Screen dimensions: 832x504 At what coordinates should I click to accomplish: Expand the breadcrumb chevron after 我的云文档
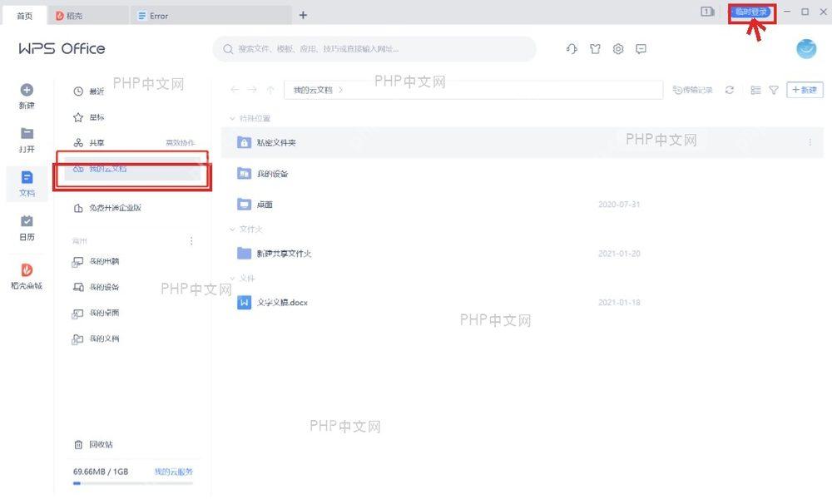340,90
